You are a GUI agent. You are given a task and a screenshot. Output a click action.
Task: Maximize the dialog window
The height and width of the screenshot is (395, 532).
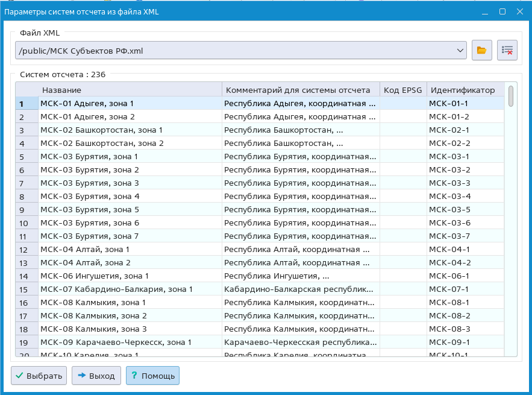pos(502,11)
